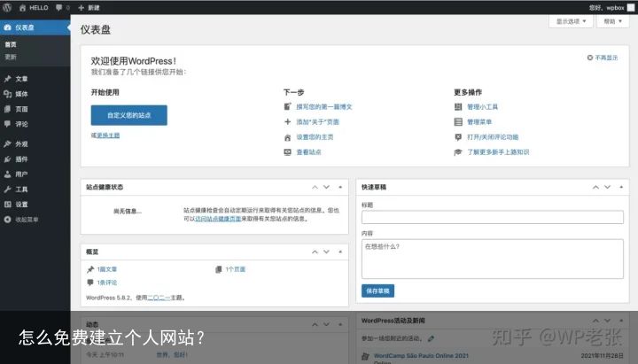Open the 二〇二一 theme link

(159, 298)
